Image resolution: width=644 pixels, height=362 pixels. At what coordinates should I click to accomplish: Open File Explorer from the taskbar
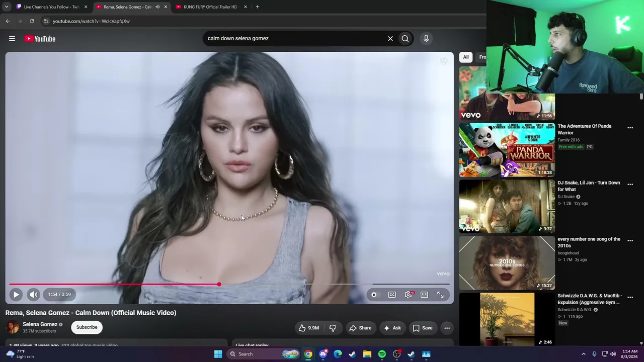[x=367, y=354]
